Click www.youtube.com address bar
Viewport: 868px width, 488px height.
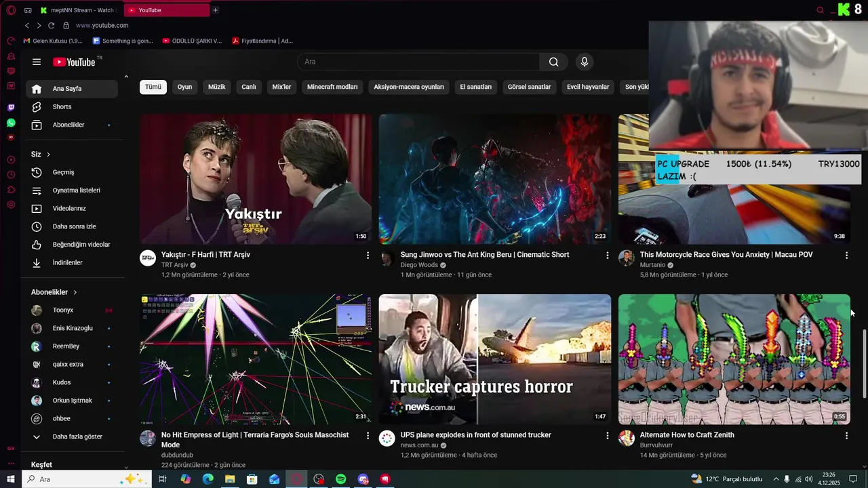pos(102,25)
